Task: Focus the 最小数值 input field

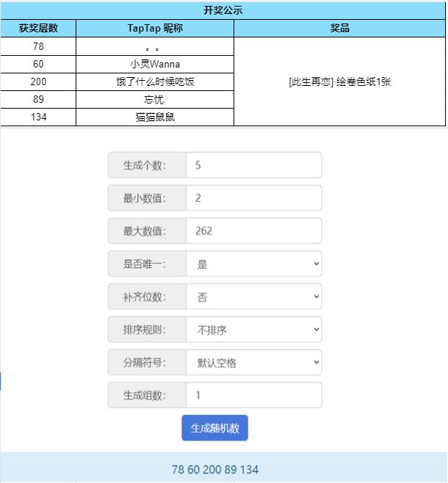Action: click(254, 198)
